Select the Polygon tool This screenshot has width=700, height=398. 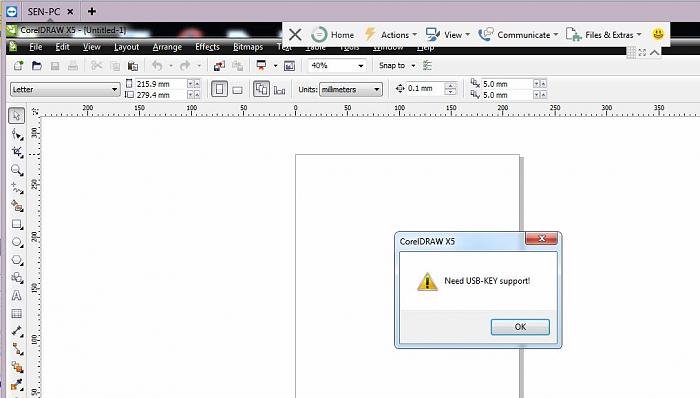pos(17,260)
